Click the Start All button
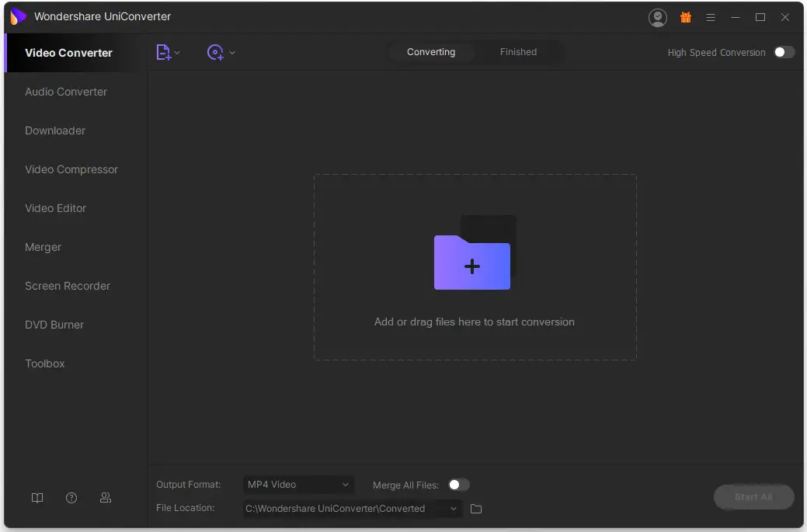The width and height of the screenshot is (807, 532). coord(753,497)
